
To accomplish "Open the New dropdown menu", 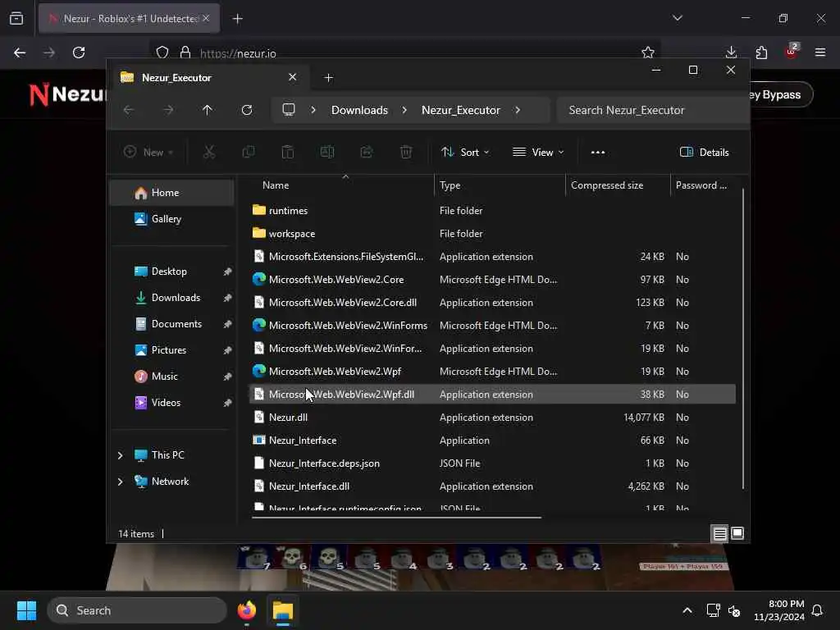I will point(148,152).
